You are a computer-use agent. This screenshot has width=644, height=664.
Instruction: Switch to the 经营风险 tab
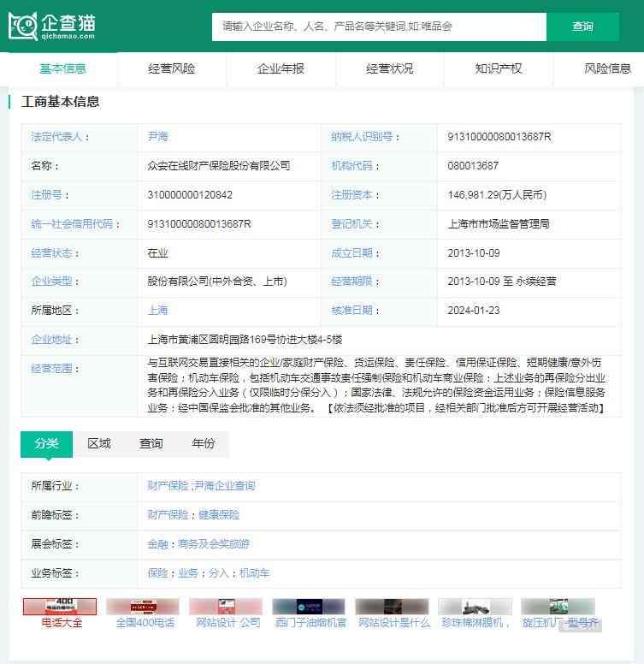pyautogui.click(x=171, y=68)
